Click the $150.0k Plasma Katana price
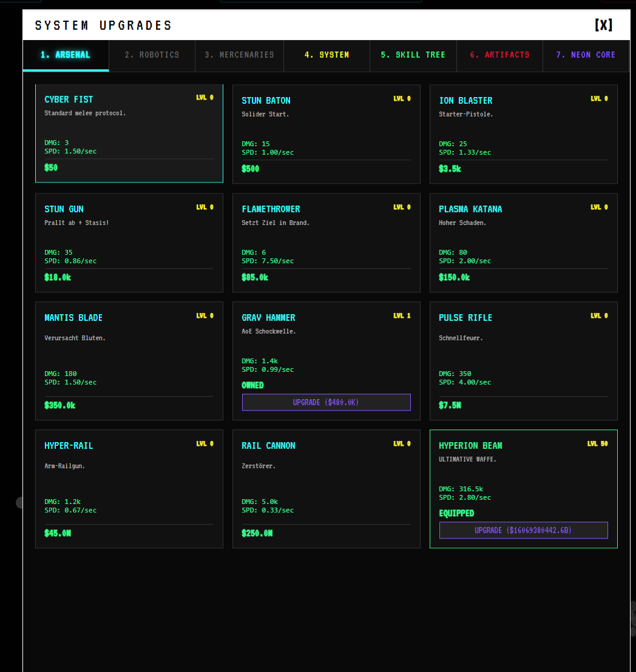The image size is (636, 672). [454, 277]
